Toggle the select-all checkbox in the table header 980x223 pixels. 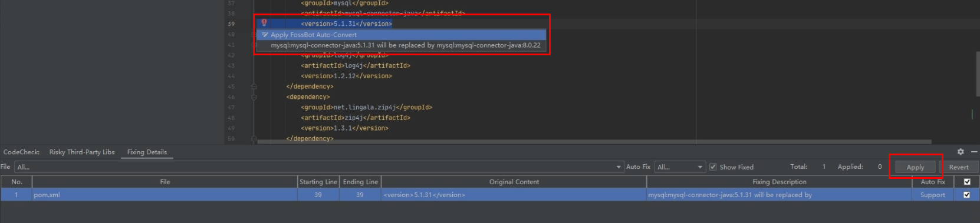click(x=967, y=182)
